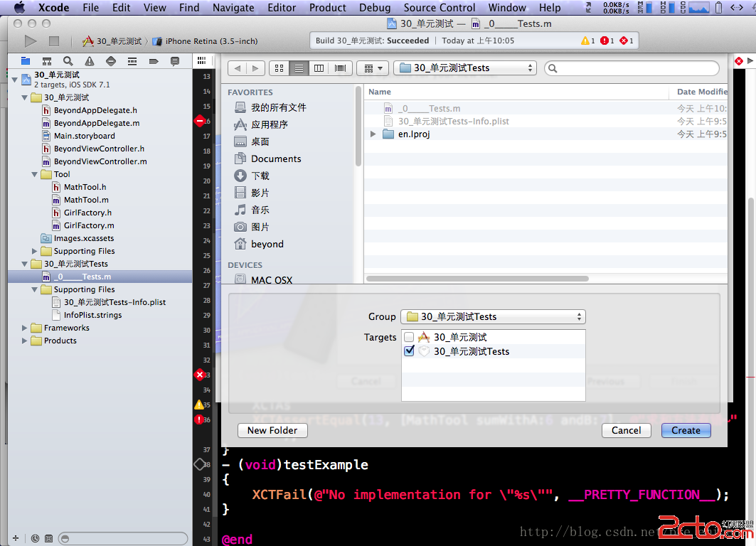The image size is (756, 546).
Task: Click the Stop button in Xcode toolbar
Action: 54,41
